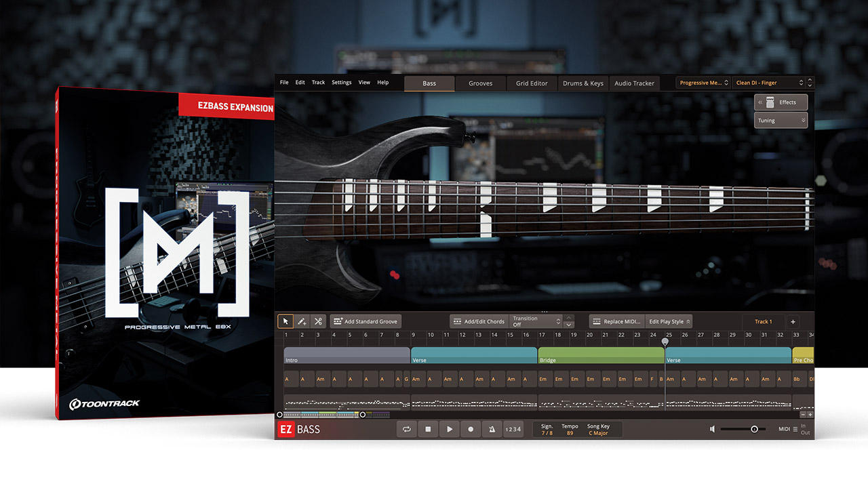Click the playhead marker at bar 25

(x=665, y=342)
